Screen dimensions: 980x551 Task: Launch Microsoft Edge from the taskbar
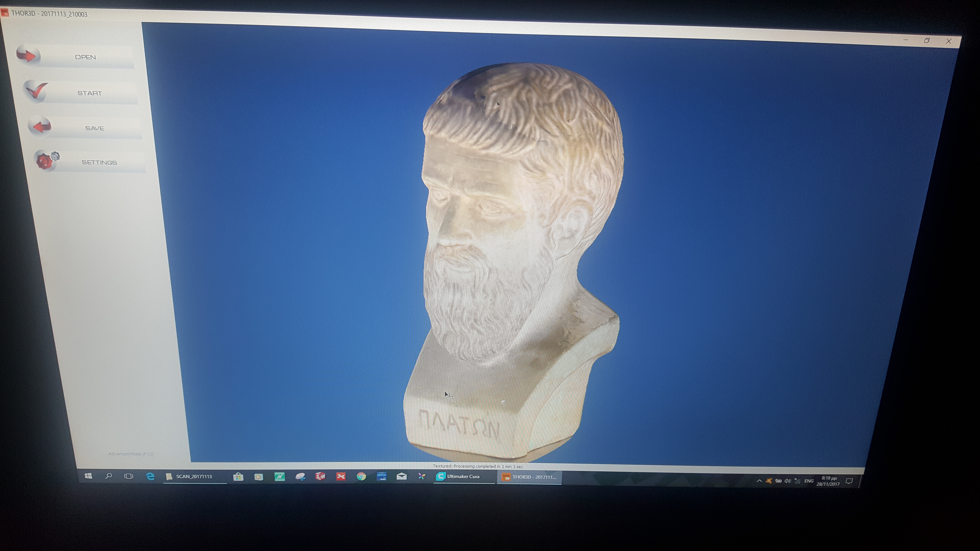coord(150,477)
